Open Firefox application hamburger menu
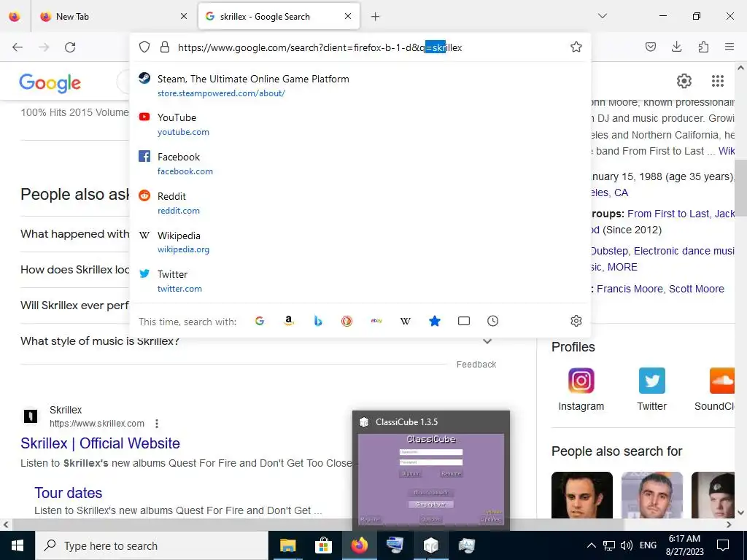 point(729,47)
